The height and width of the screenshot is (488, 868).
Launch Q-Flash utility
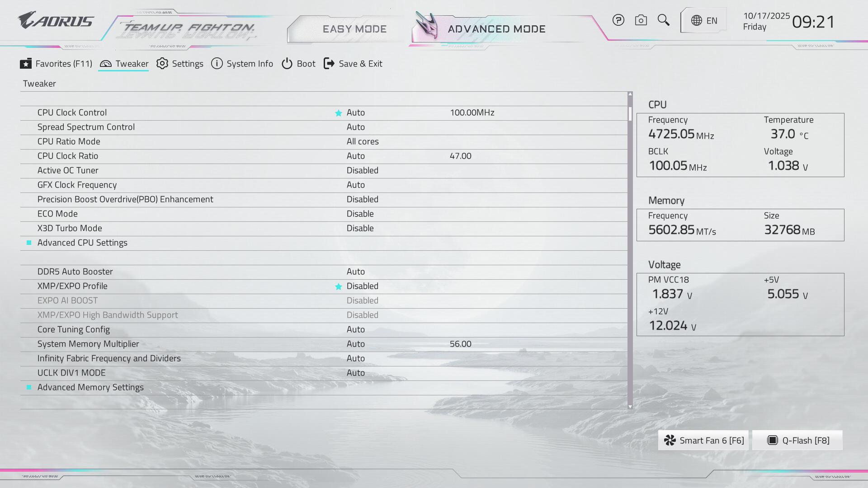pos(798,441)
